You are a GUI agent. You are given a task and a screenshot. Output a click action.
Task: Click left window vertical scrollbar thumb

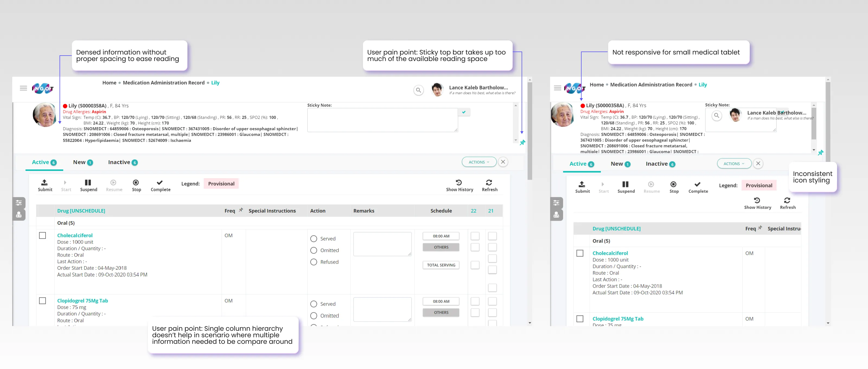click(x=530, y=131)
